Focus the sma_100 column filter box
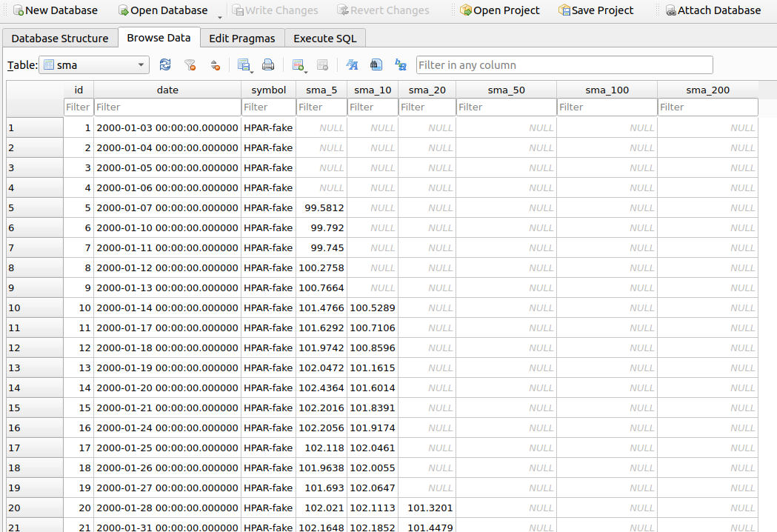 coord(607,107)
